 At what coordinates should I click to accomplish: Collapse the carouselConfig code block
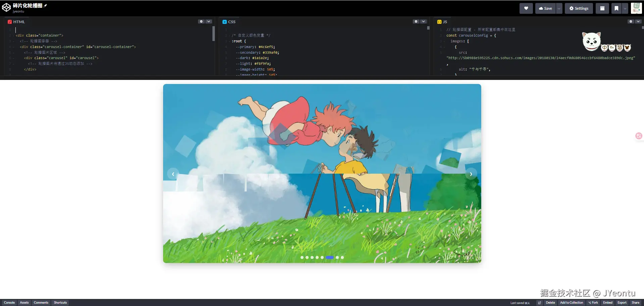444,36
